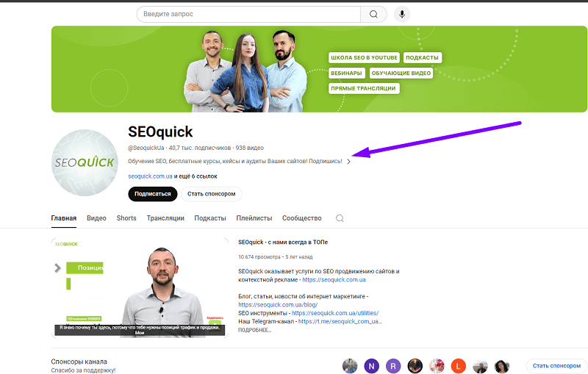Click sponsor avatar with letter R
This screenshot has width=588, height=374.
pos(393,366)
